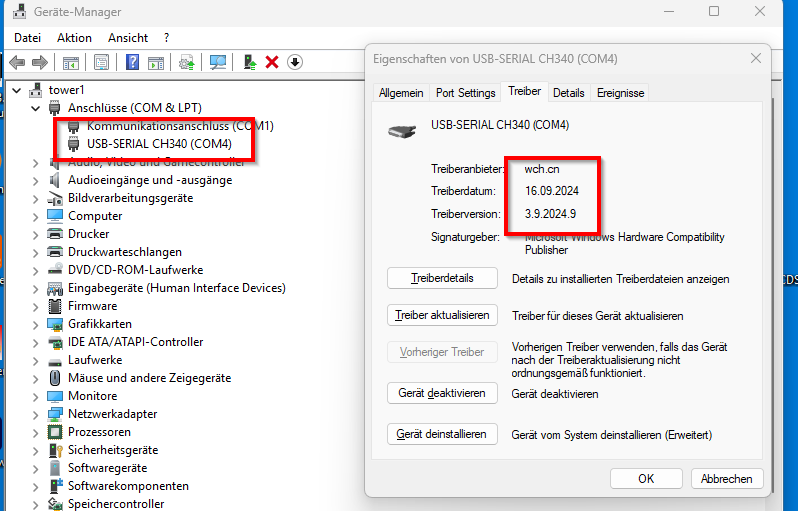Click the back arrow in the toolbar
The height and width of the screenshot is (511, 798).
[16, 62]
